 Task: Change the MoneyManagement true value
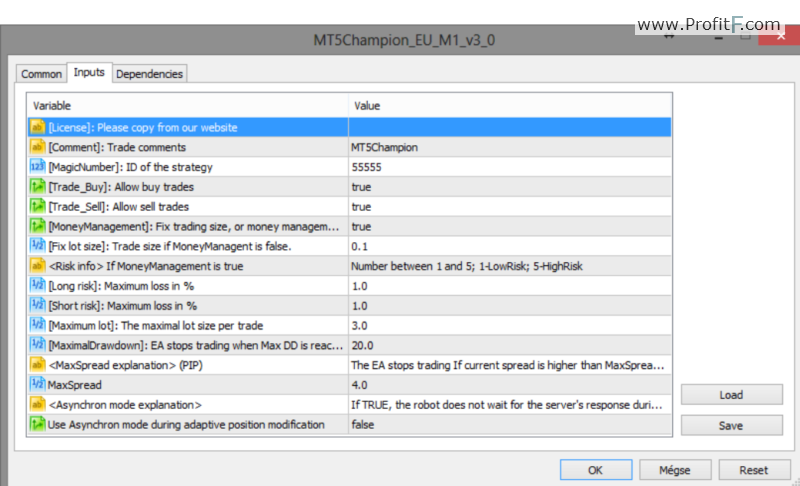pos(510,226)
